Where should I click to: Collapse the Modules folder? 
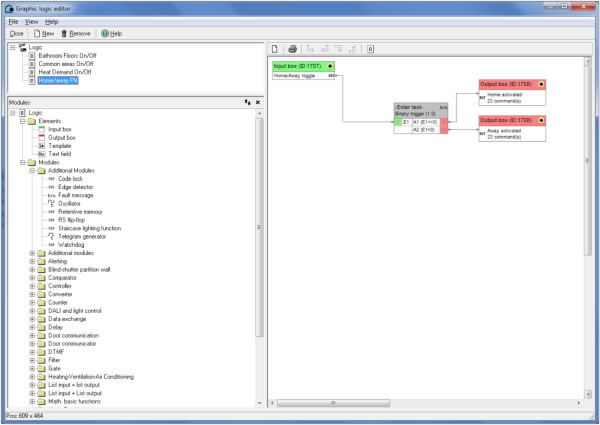coord(23,163)
